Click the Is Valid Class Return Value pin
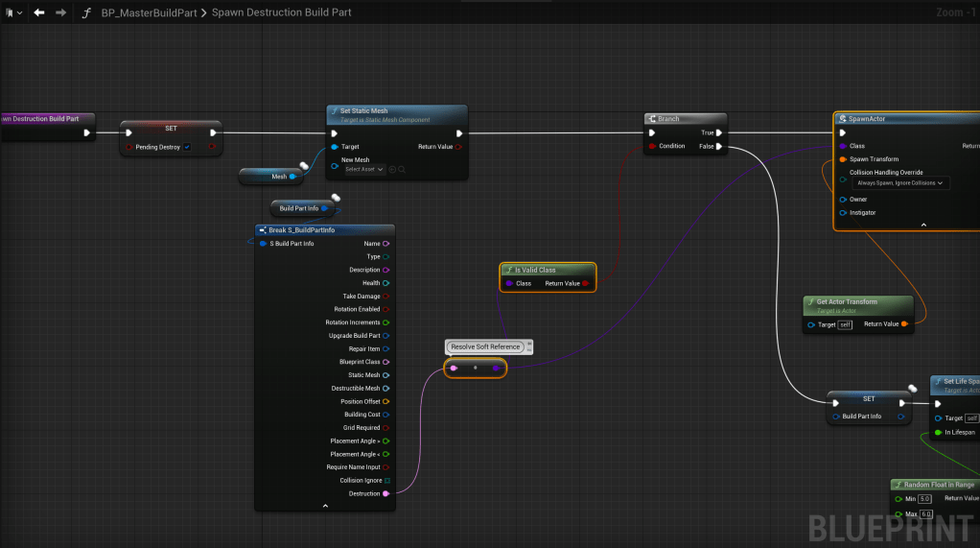 (x=585, y=283)
